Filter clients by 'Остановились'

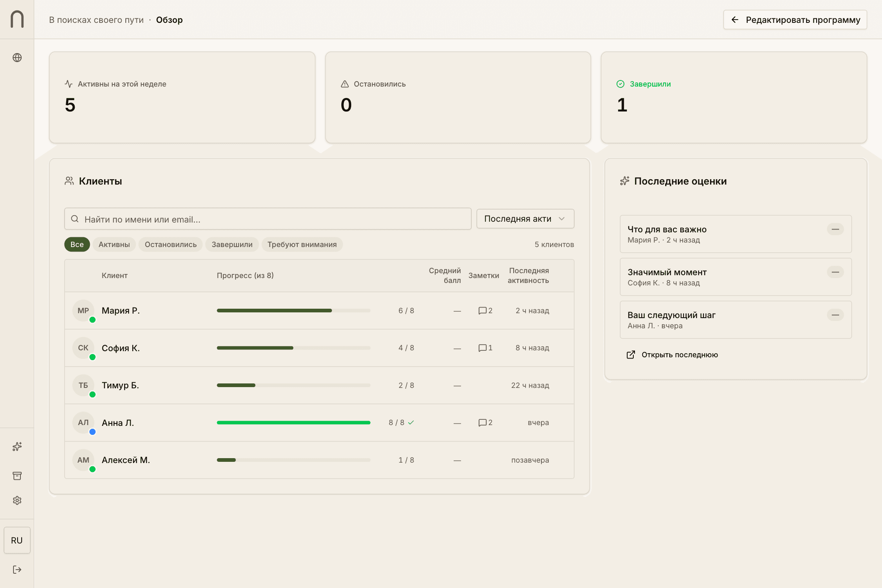coord(171,245)
